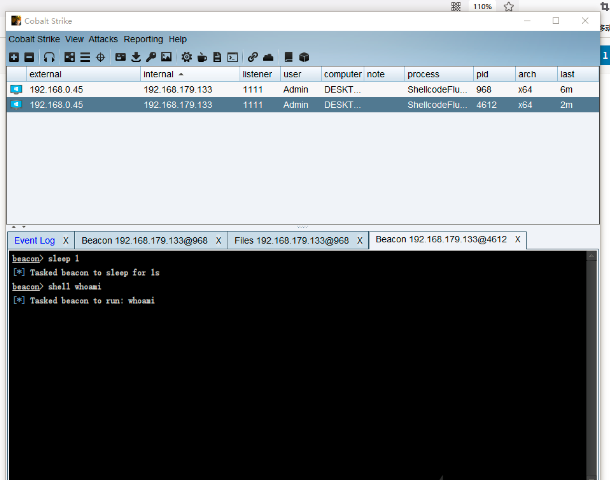Screen dimensions: 610x480
Task: Click the beacon console vertical scrollbar track
Action: click(591, 368)
